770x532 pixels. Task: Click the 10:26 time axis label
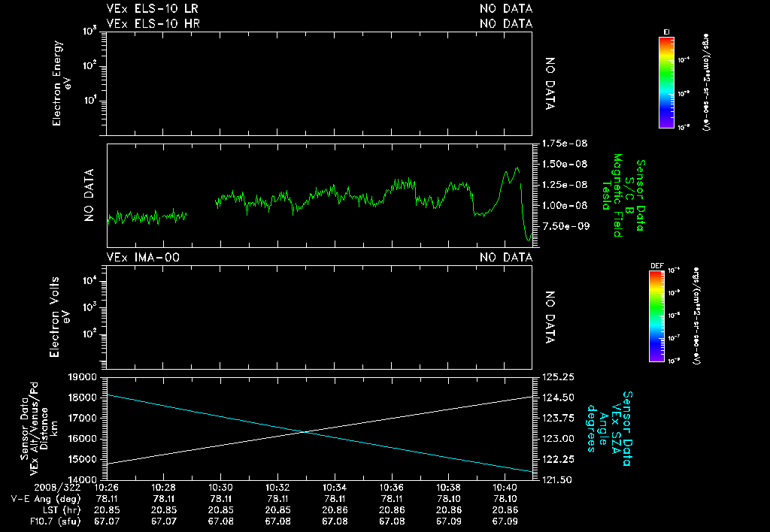coord(107,487)
